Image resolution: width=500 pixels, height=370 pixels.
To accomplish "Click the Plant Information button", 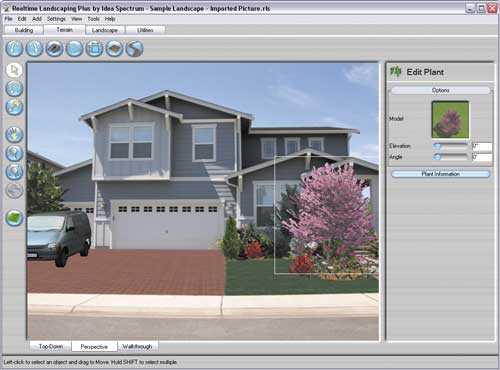I will click(x=440, y=174).
